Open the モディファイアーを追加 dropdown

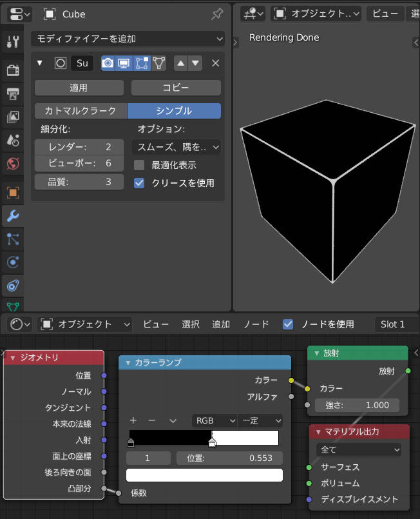(x=128, y=39)
